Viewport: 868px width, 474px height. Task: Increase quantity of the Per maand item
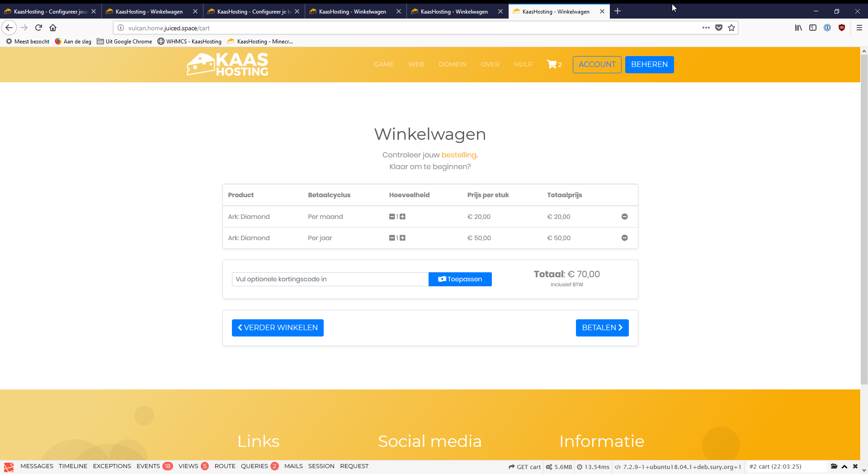(402, 217)
